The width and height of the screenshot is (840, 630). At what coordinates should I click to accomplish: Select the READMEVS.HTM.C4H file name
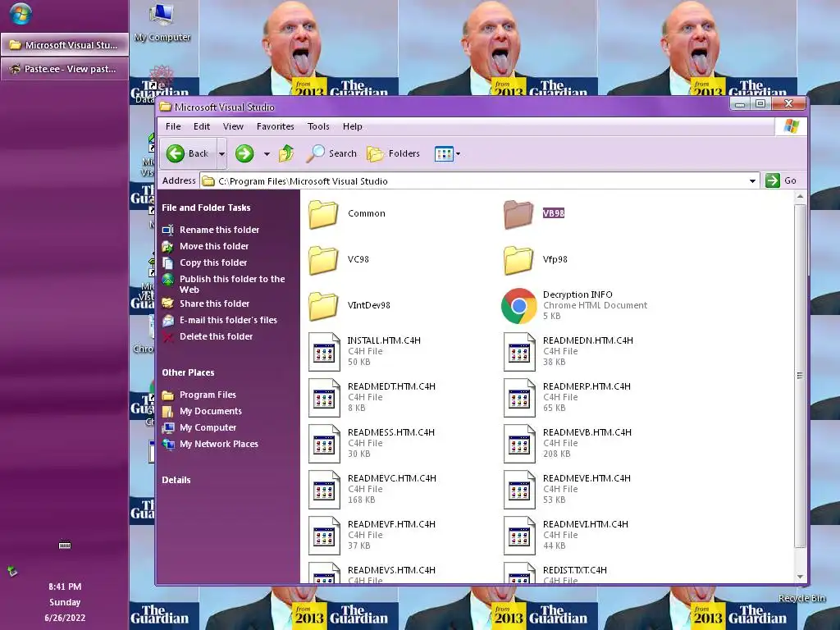pyautogui.click(x=391, y=571)
